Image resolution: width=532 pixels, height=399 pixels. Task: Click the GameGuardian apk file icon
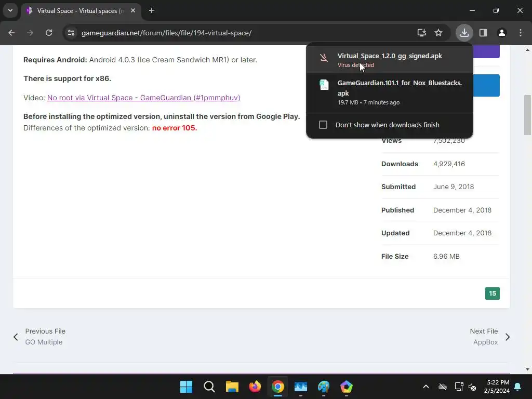click(x=324, y=85)
